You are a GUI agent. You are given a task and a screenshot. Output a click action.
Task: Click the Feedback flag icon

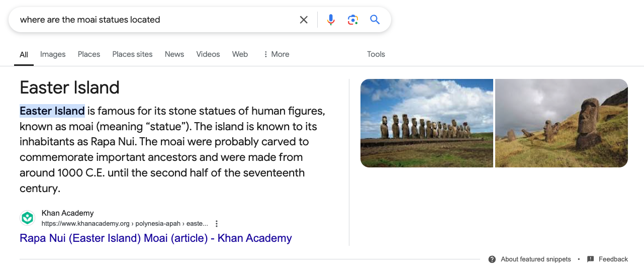coord(591,259)
